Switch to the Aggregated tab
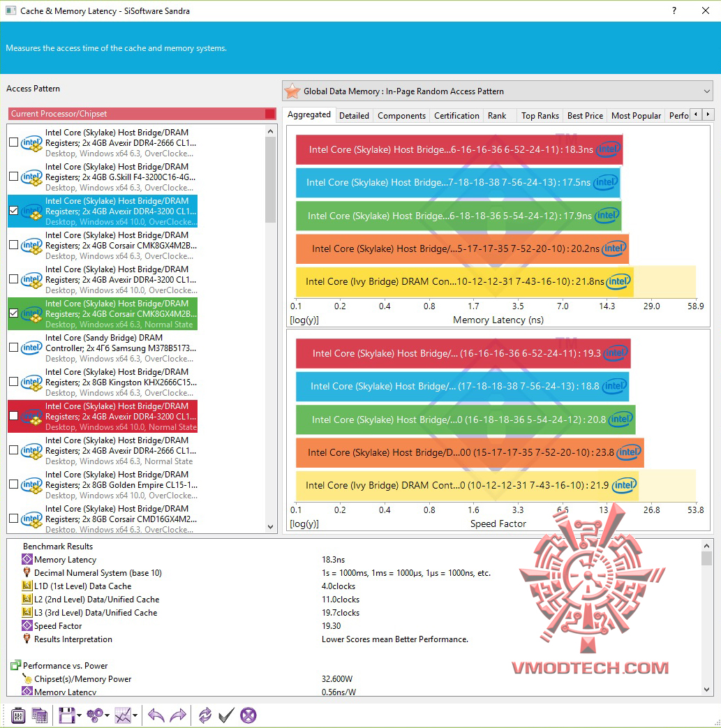Screen dimensions: 721x728 tap(309, 114)
